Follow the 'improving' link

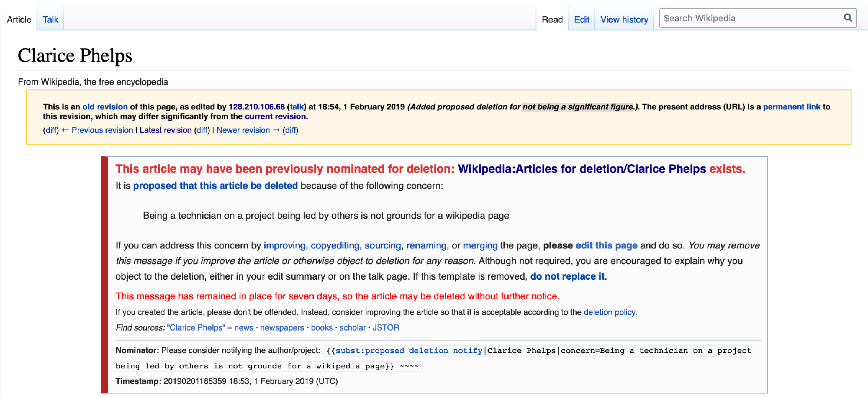point(284,245)
